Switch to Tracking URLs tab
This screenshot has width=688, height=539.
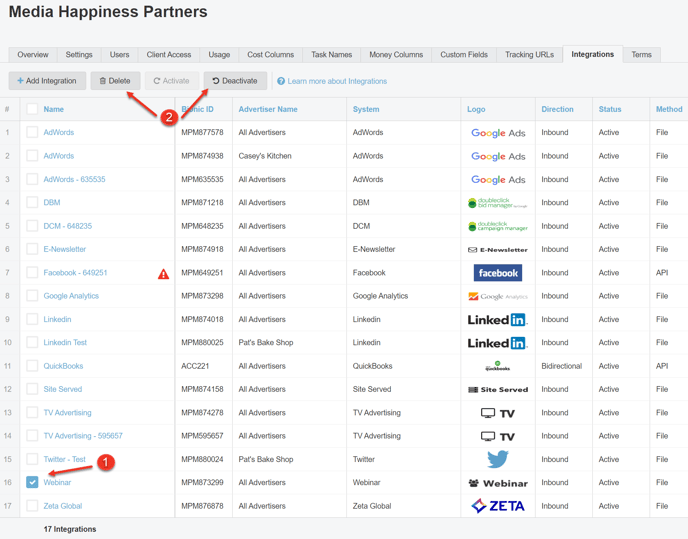coord(529,55)
